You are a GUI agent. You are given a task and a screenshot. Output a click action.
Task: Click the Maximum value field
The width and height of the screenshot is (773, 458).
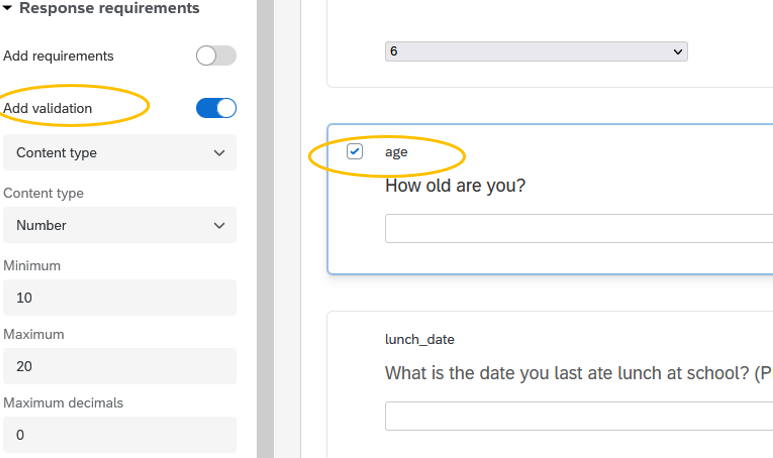[x=120, y=366]
